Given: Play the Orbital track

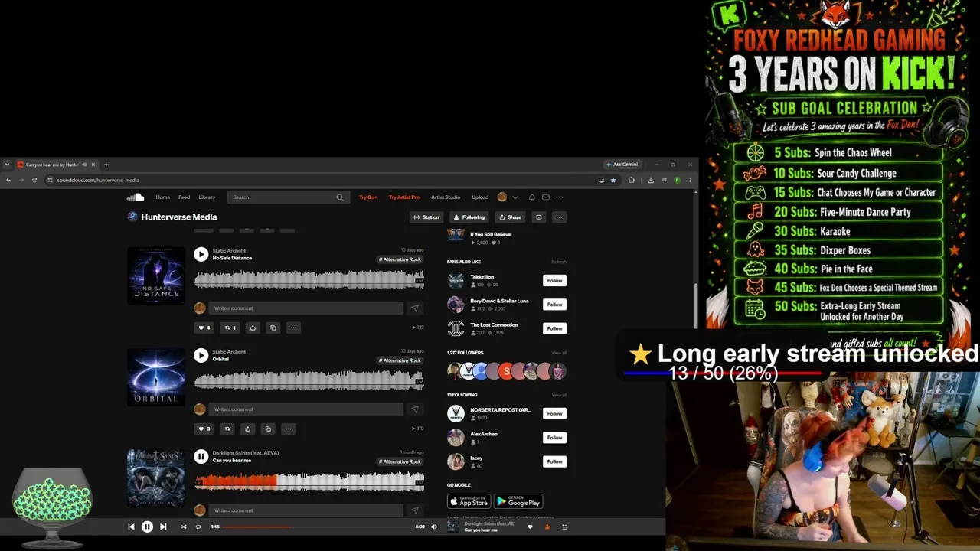Looking at the screenshot, I should pos(201,355).
